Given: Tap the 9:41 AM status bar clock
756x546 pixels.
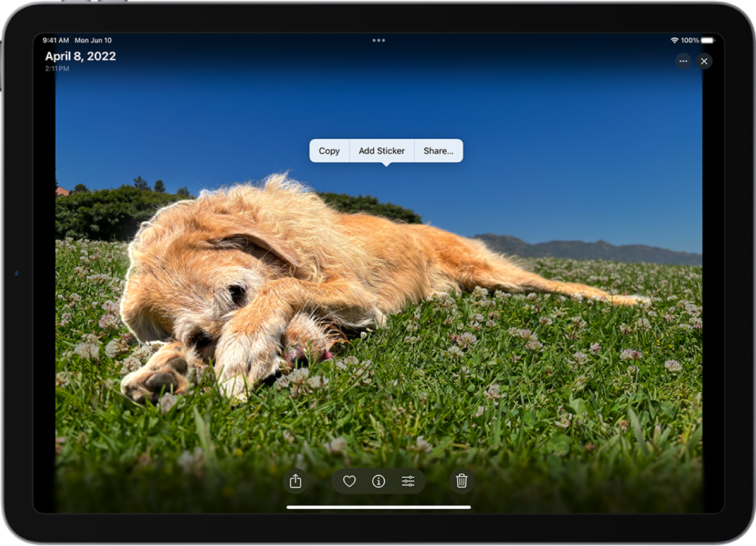Looking at the screenshot, I should click(x=56, y=40).
